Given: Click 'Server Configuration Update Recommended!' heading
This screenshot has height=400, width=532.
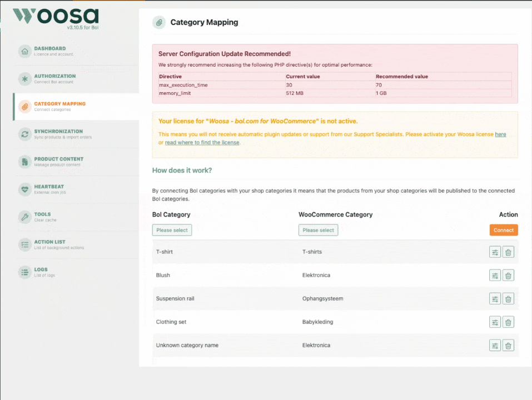Looking at the screenshot, I should point(225,54).
